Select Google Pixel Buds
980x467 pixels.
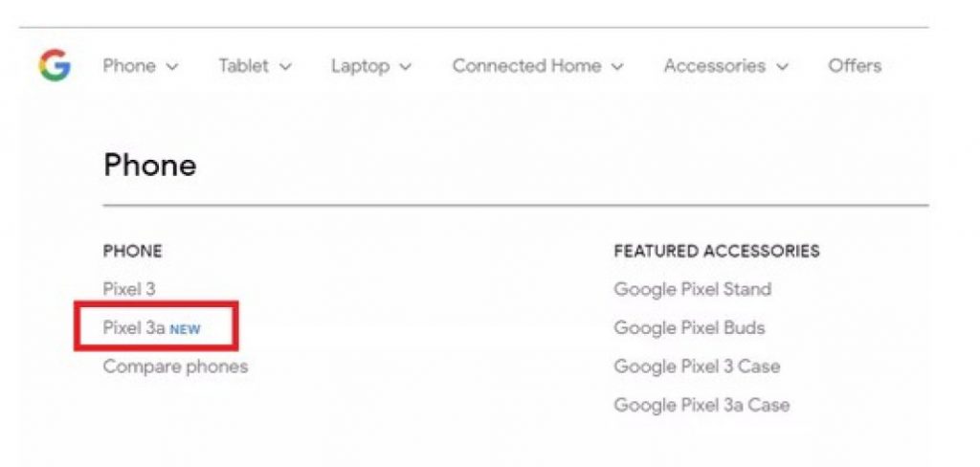point(689,328)
